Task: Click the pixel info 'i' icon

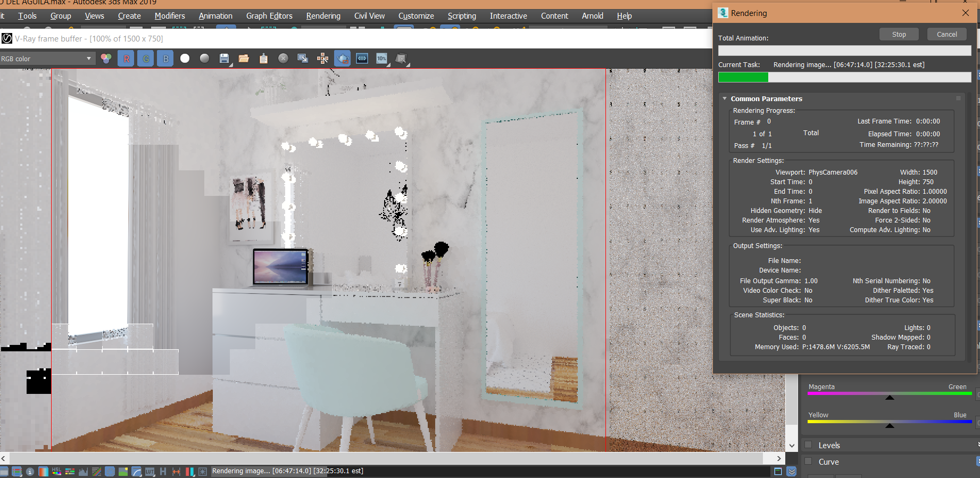Action: click(x=30, y=471)
